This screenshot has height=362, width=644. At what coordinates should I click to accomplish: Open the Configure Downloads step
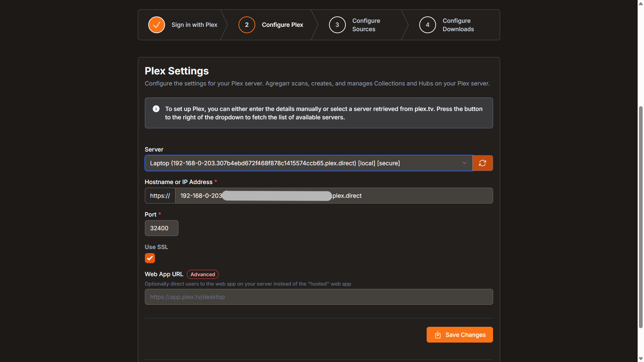coord(458,25)
